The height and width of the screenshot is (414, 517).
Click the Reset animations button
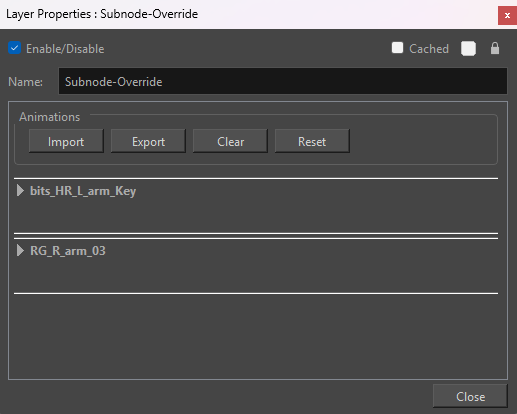[x=312, y=141]
